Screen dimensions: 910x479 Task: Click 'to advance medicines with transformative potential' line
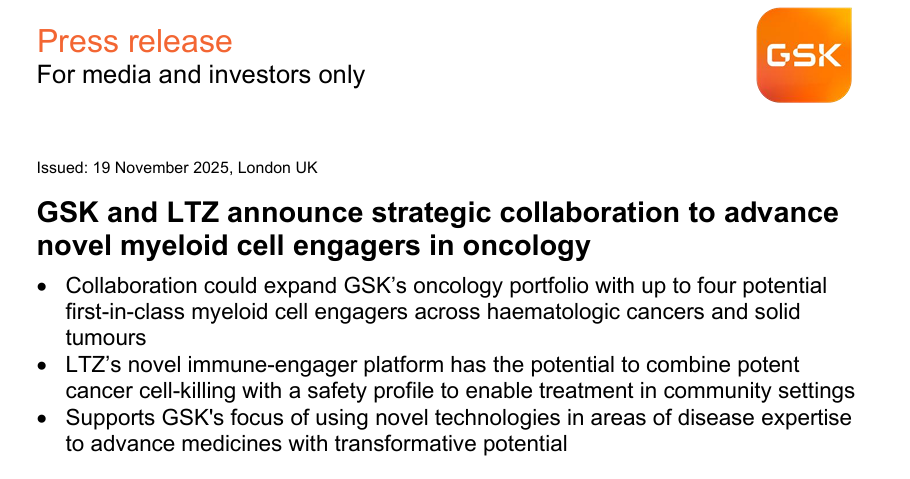click(316, 444)
